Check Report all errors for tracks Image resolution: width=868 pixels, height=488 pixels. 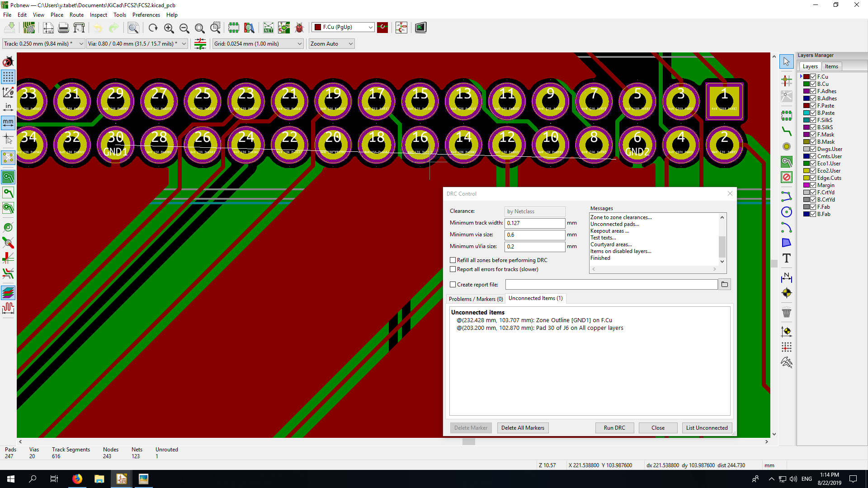click(x=453, y=269)
